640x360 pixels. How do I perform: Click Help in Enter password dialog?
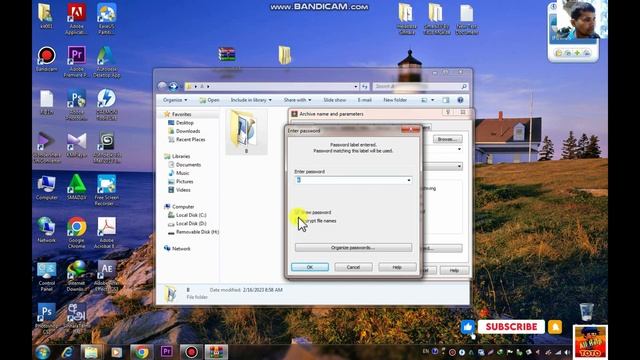tap(397, 267)
